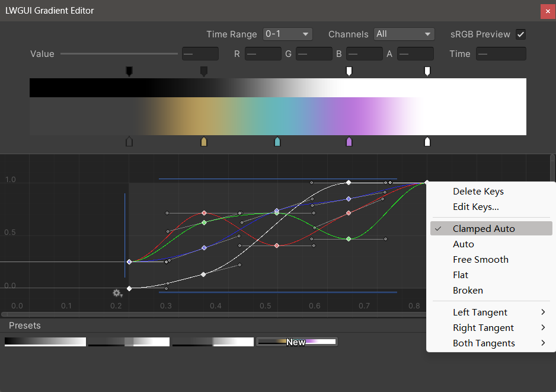Apply the first black-to-white gradient preset
This screenshot has height=392, width=556.
(x=45, y=342)
